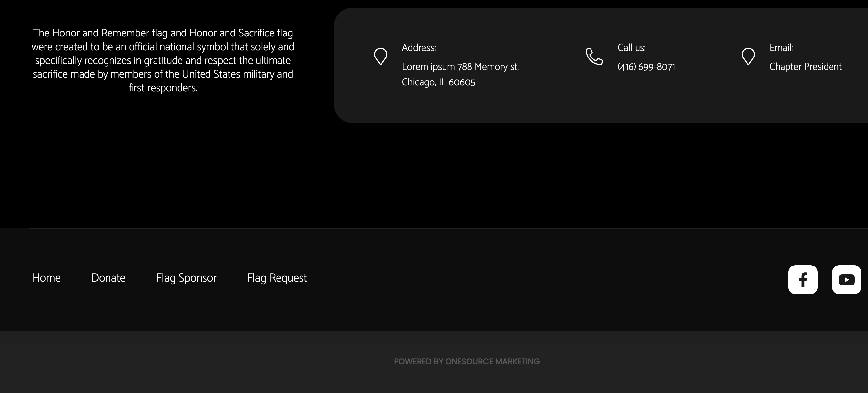Open the Donate page link

coord(108,278)
